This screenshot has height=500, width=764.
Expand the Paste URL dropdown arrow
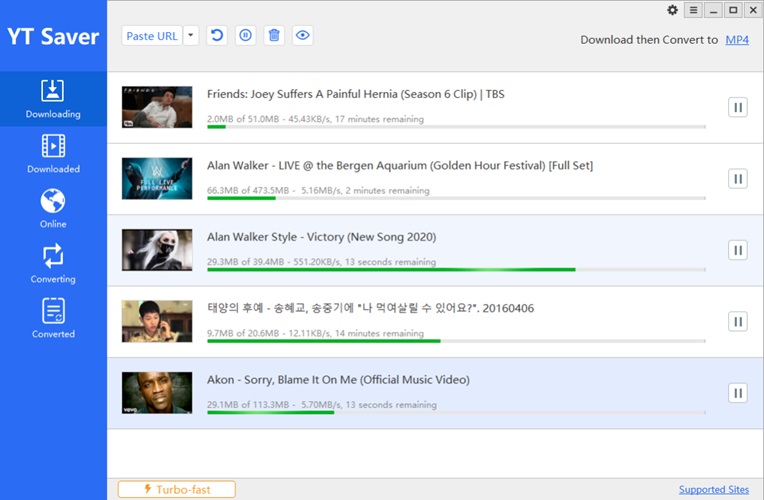pyautogui.click(x=191, y=36)
